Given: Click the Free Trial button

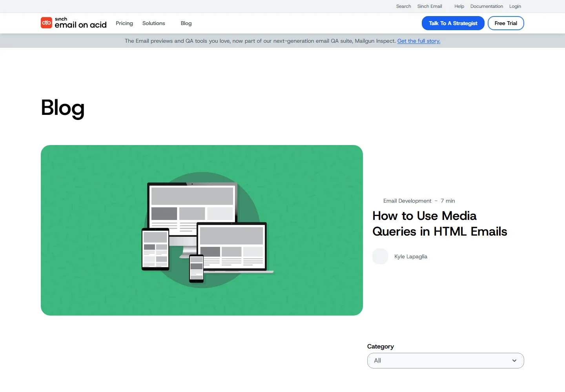Looking at the screenshot, I should [506, 23].
